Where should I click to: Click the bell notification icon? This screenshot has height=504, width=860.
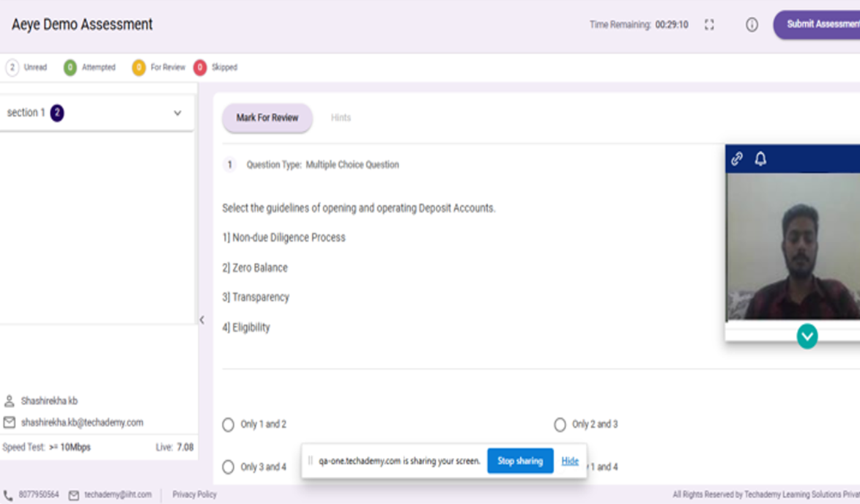pos(760,159)
